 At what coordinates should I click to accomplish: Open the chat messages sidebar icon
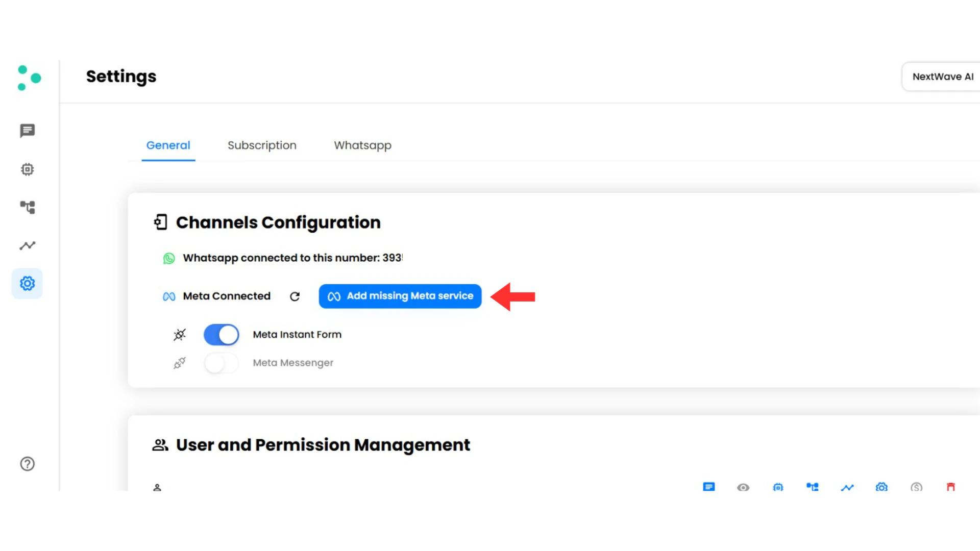point(27,131)
